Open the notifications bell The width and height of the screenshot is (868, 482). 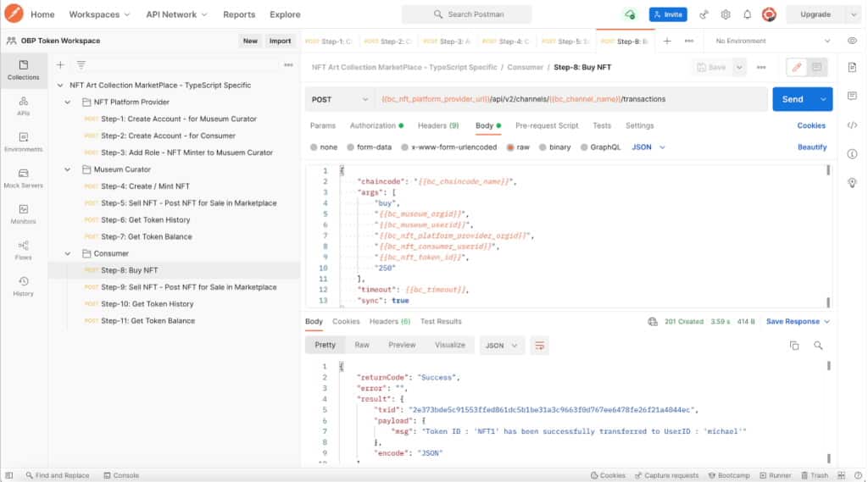[748, 14]
